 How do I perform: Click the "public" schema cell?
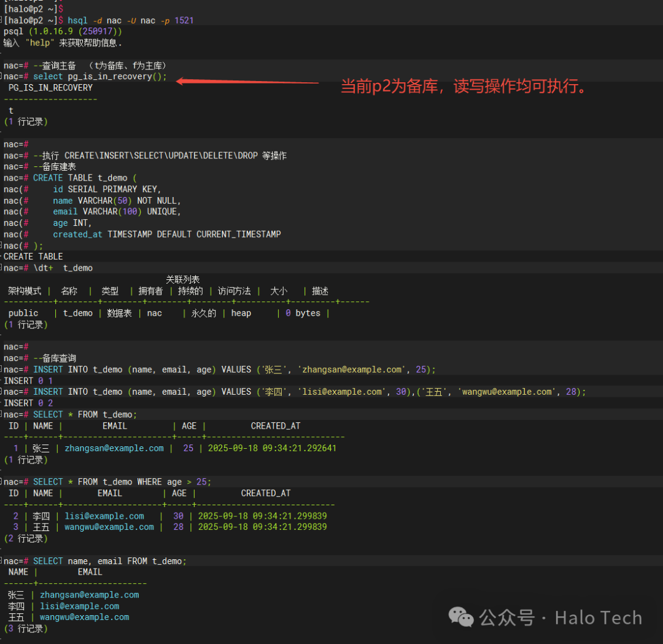(x=23, y=313)
